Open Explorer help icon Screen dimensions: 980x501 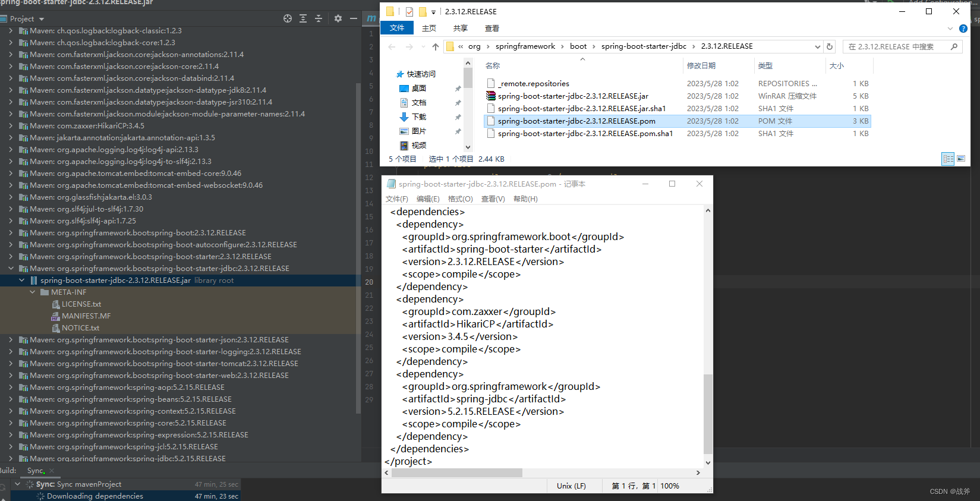pyautogui.click(x=963, y=29)
